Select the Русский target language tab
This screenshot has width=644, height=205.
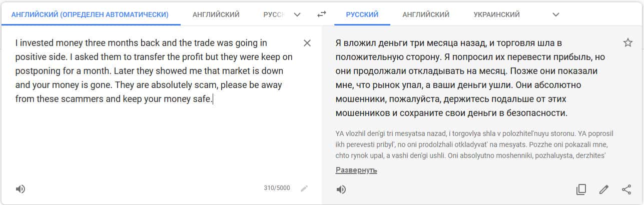(362, 14)
